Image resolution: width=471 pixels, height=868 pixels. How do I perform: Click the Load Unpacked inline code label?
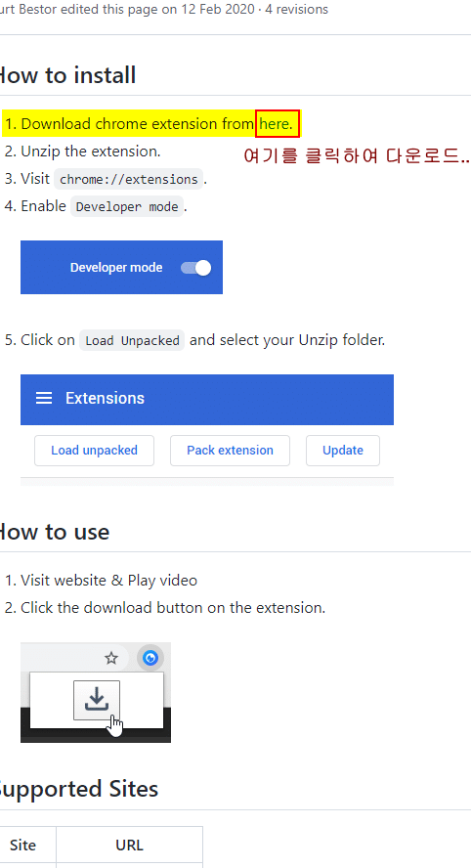(132, 340)
